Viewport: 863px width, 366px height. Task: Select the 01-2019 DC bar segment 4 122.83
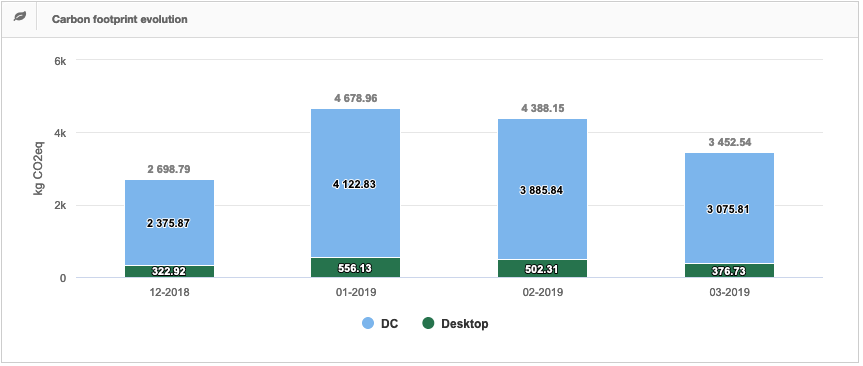coord(356,183)
